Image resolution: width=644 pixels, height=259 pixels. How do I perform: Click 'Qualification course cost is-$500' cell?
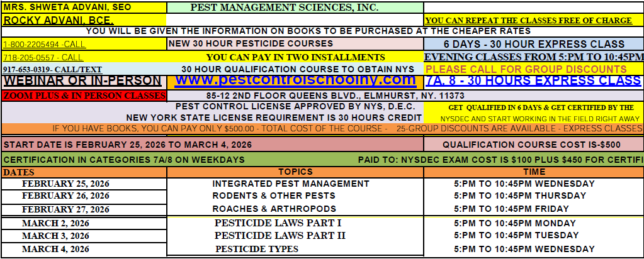[x=533, y=145]
